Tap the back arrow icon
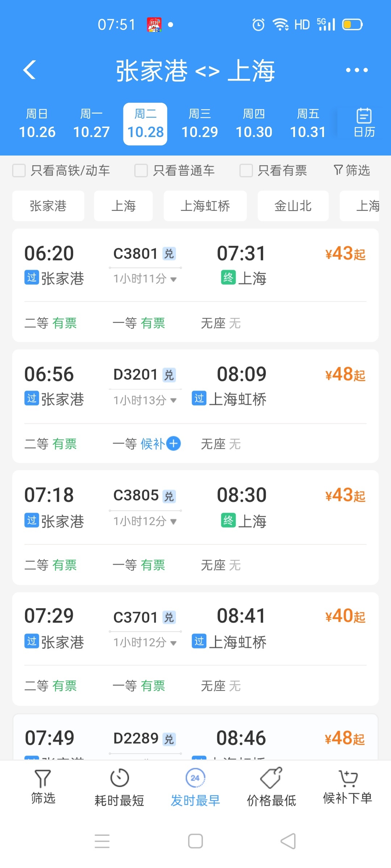The height and width of the screenshot is (868, 391). 30,70
